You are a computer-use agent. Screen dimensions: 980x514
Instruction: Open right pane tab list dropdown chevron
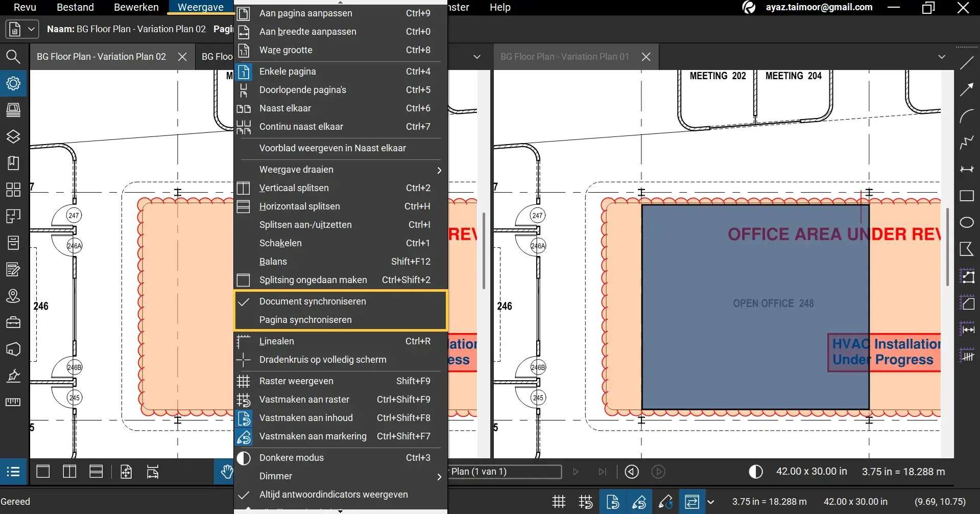[x=942, y=57]
